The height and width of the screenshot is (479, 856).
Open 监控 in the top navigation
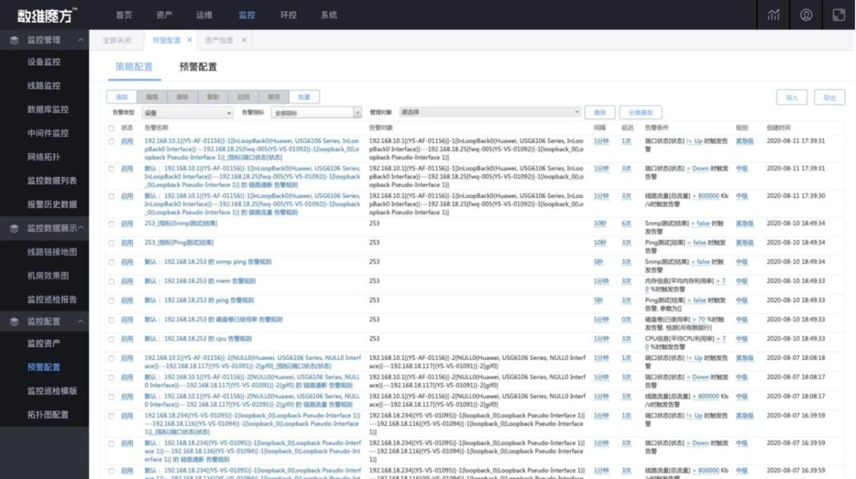point(247,15)
